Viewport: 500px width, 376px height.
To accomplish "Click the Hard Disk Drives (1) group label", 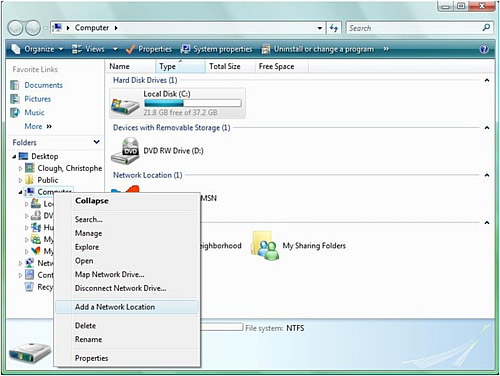I will pyautogui.click(x=145, y=80).
